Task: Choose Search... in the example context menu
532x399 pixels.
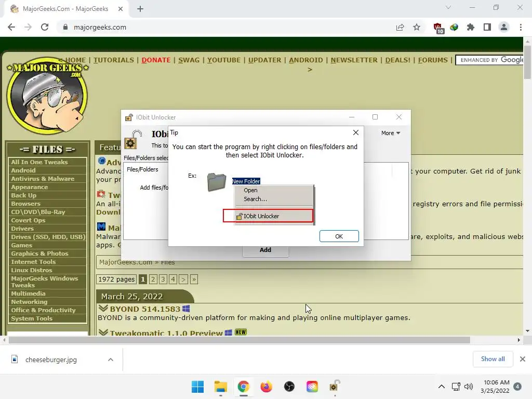Action: 255,199
